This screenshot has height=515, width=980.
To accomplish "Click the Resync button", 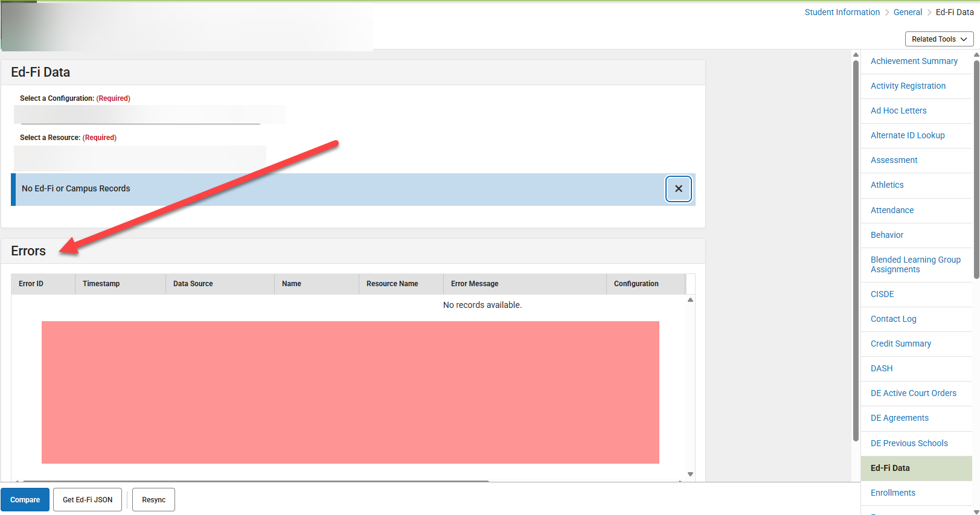I will [x=153, y=500].
